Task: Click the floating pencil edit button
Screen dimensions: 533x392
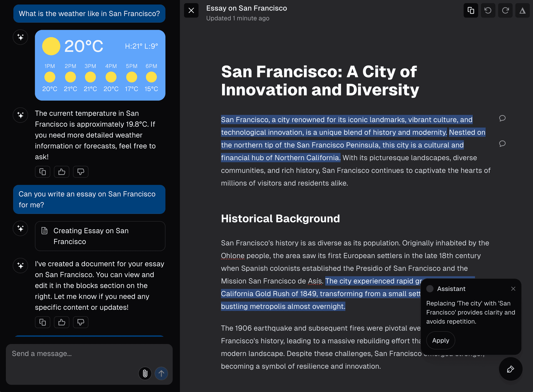Action: pos(510,369)
